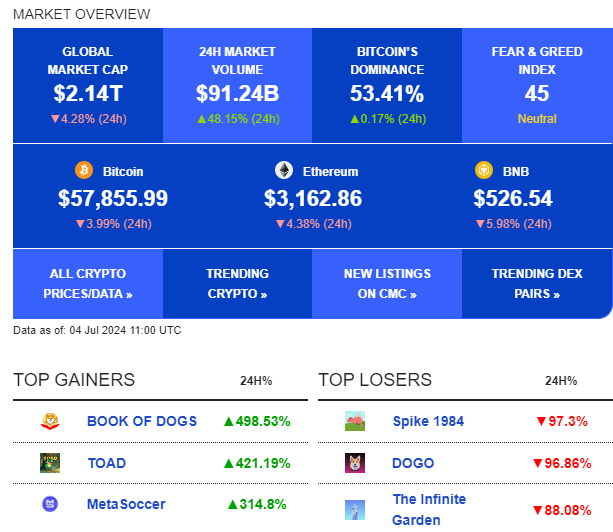Click the 97.3% loss value
The height and width of the screenshot is (532, 613).
[562, 421]
